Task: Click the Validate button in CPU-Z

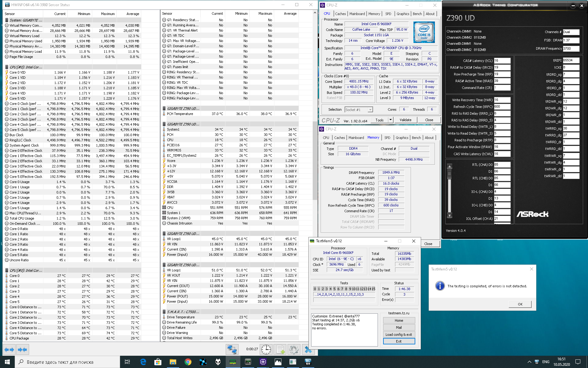Action: [405, 120]
